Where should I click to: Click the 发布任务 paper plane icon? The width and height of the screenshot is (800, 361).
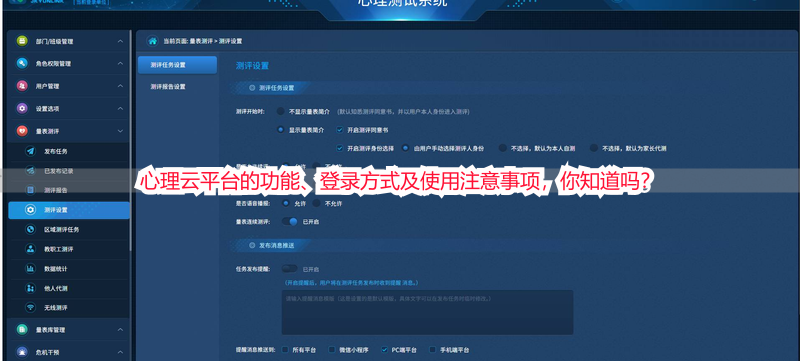click(x=31, y=151)
